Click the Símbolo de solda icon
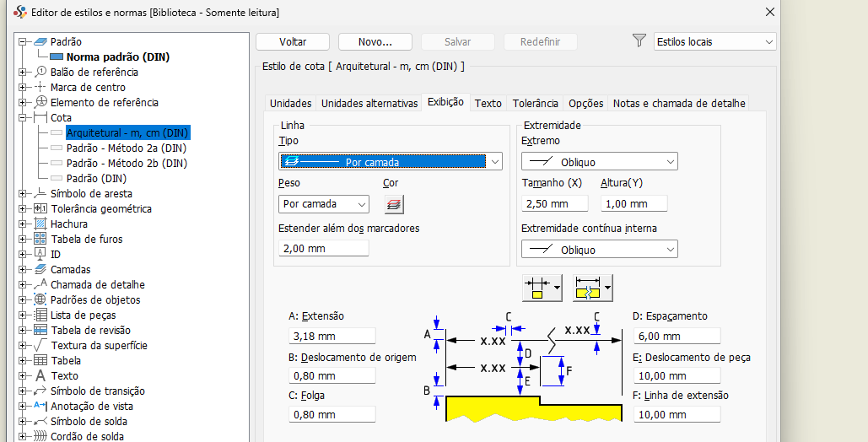The image size is (868, 442). (40, 421)
